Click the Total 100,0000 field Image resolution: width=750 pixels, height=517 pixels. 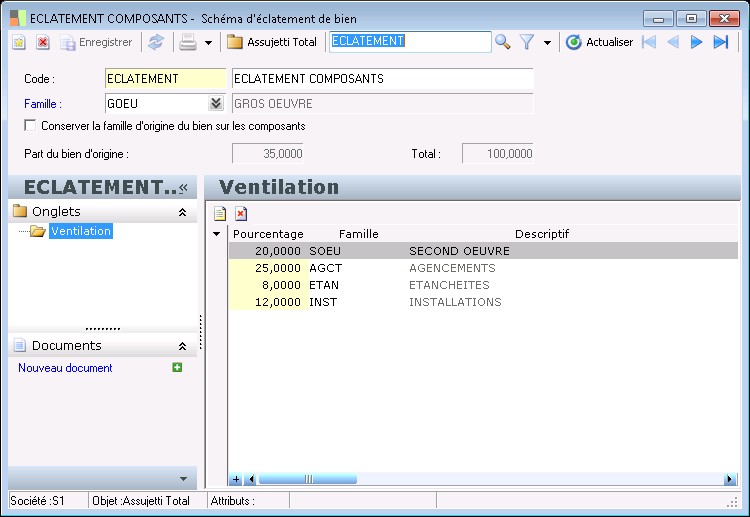click(497, 154)
